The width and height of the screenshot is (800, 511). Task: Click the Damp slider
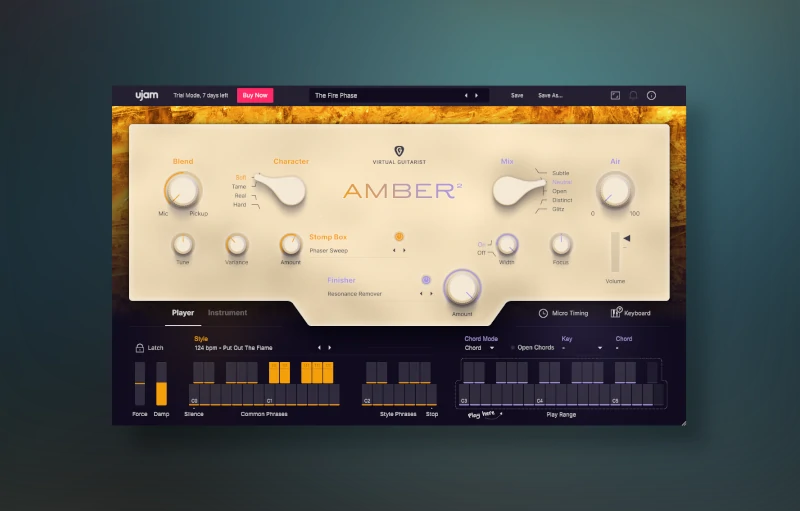161,384
